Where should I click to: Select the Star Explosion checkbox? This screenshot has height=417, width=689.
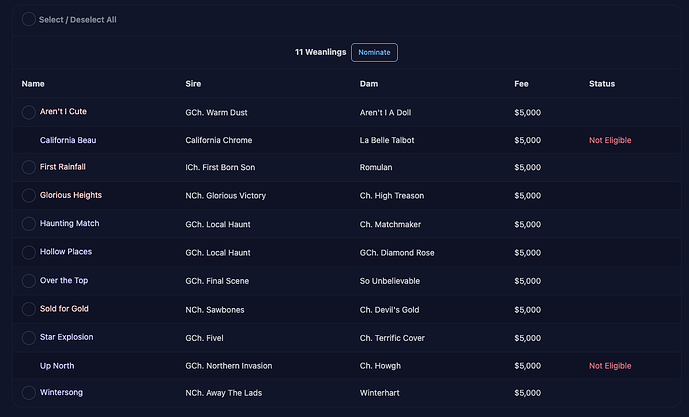tap(29, 337)
